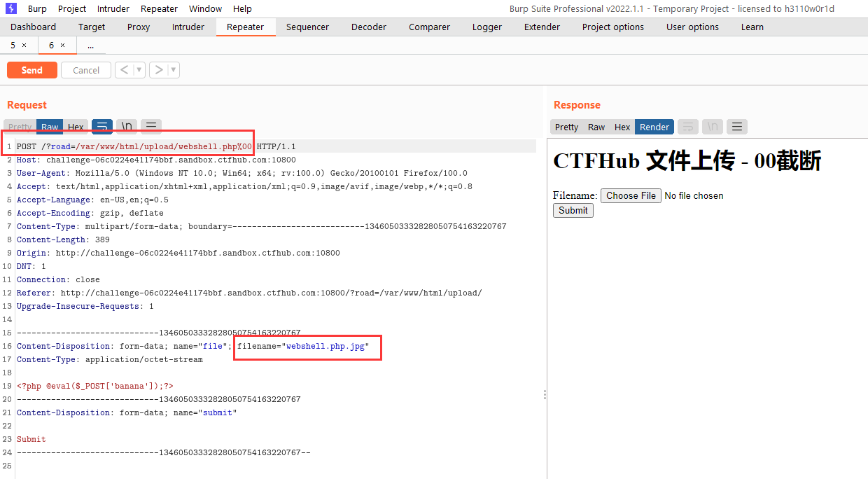The height and width of the screenshot is (479, 868).
Task: Switch Response view to Hex
Action: [622, 127]
